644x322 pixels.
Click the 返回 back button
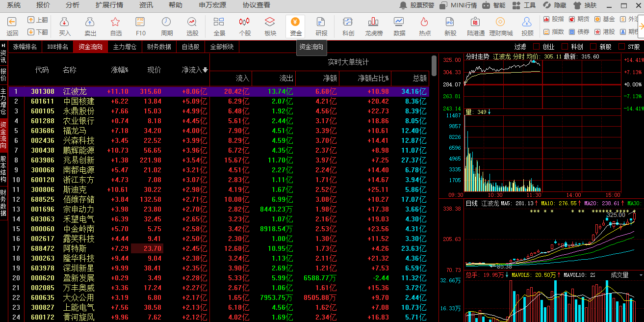(x=12, y=26)
